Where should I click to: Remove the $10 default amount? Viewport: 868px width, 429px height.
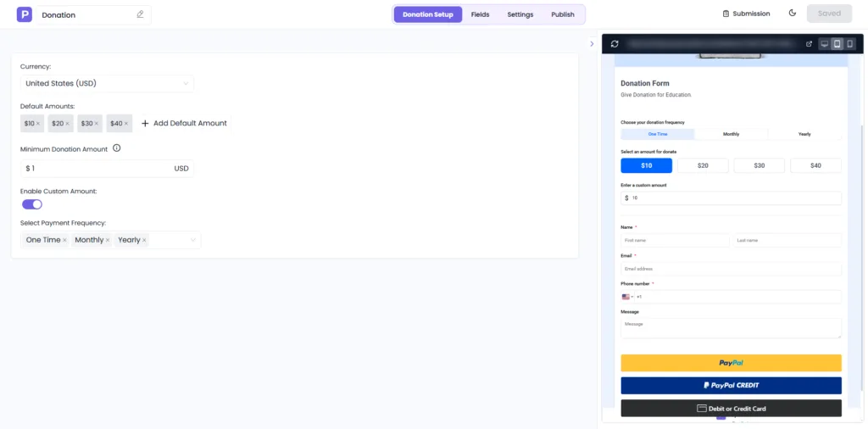pyautogui.click(x=38, y=124)
